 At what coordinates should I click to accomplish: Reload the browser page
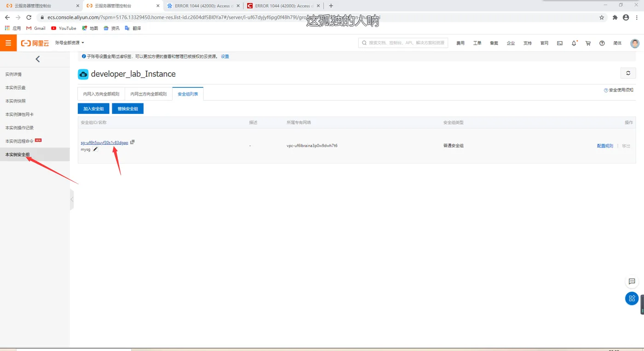tap(29, 17)
